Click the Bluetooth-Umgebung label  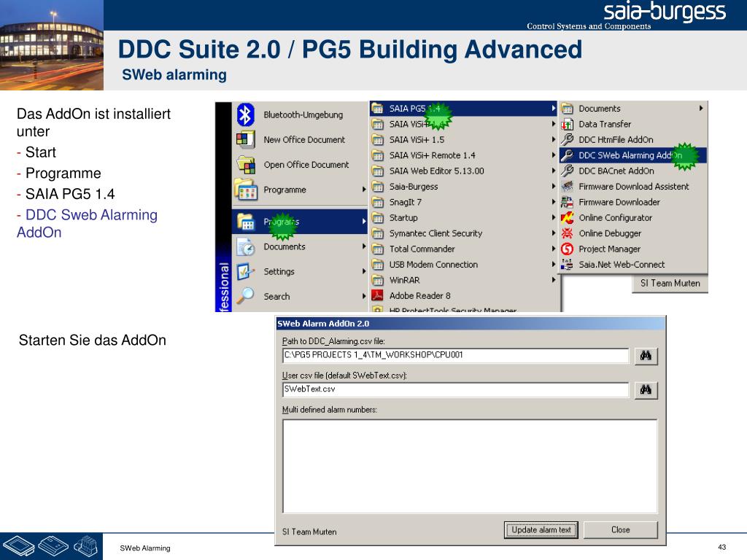pos(303,114)
